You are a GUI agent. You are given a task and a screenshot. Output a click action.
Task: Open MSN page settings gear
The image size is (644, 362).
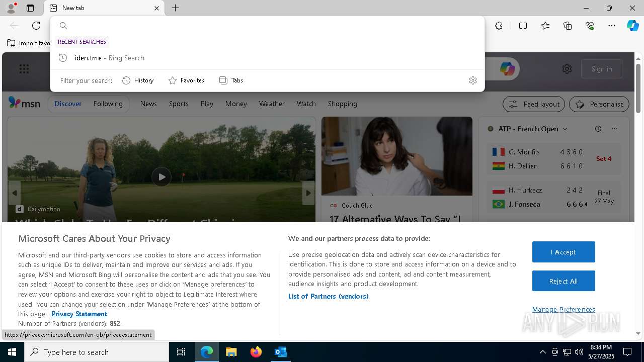567,69
